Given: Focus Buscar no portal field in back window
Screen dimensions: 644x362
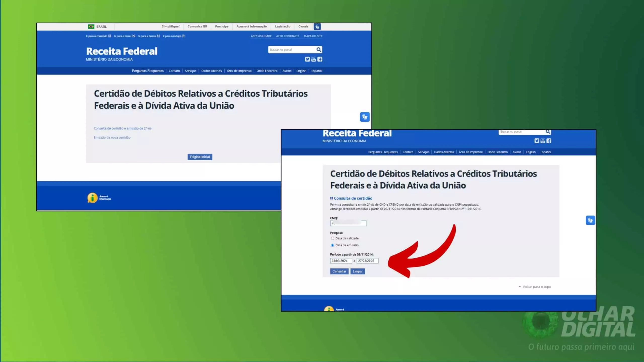Looking at the screenshot, I should (292, 50).
